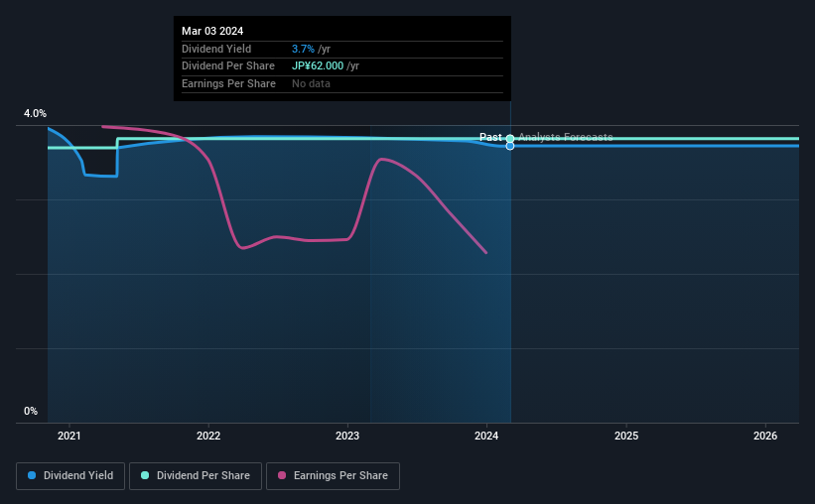The width and height of the screenshot is (815, 504).
Task: Click the teal Dividend Per Share legend dot
Action: (x=145, y=475)
